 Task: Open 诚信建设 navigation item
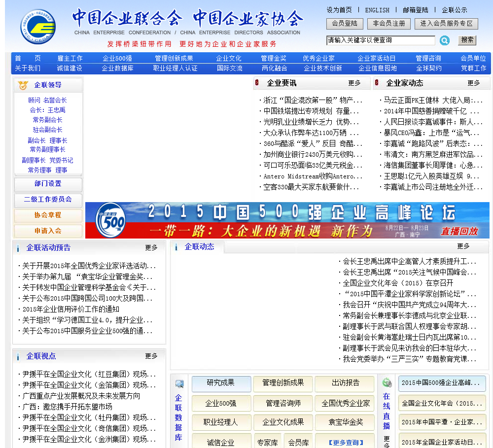pyautogui.click(x=70, y=68)
